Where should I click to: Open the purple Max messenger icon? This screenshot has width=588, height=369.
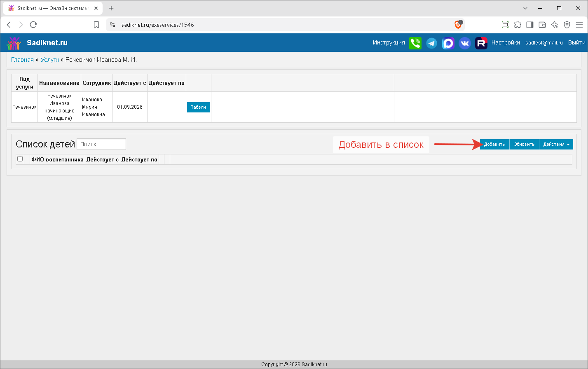pyautogui.click(x=448, y=43)
